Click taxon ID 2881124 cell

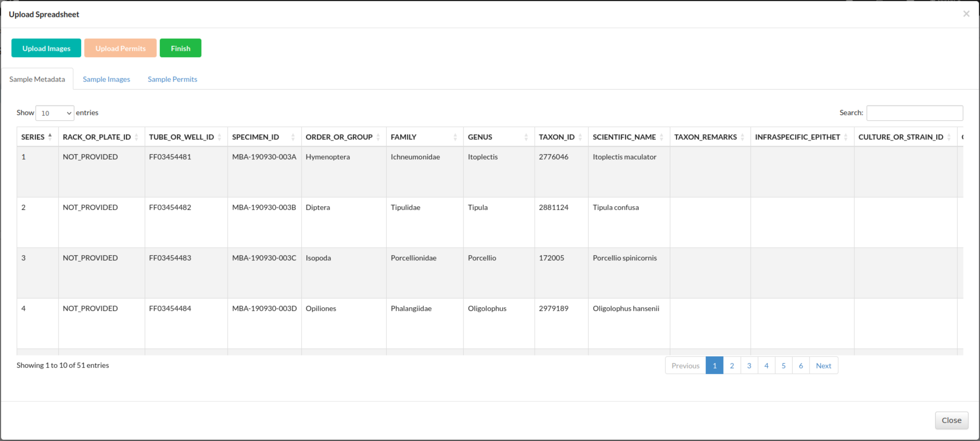561,222
